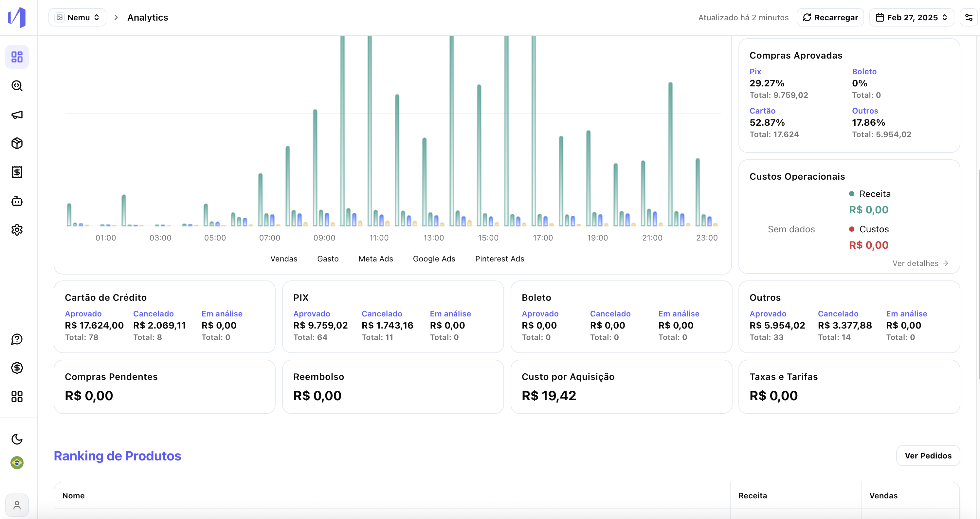Screen dimensions: 980x519
Task: Click the Ranking de Produtos heading
Action: (x=117, y=456)
